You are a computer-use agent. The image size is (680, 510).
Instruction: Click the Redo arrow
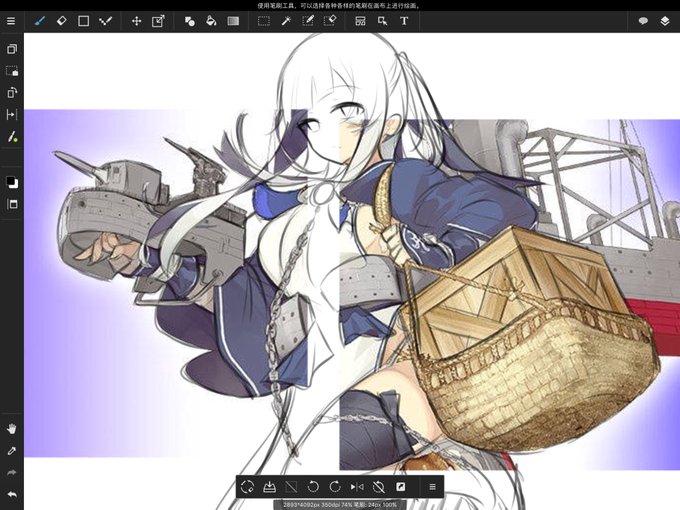pyautogui.click(x=12, y=473)
